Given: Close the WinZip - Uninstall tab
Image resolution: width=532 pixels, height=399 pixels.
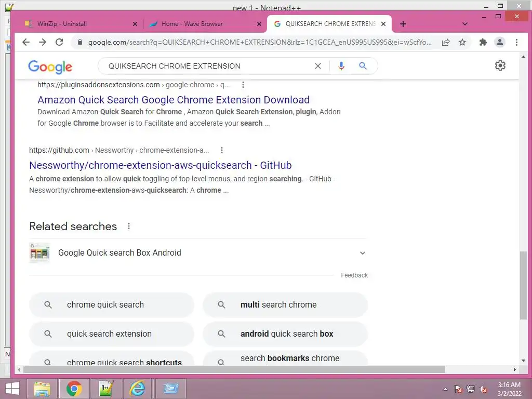Looking at the screenshot, I should click(x=135, y=24).
